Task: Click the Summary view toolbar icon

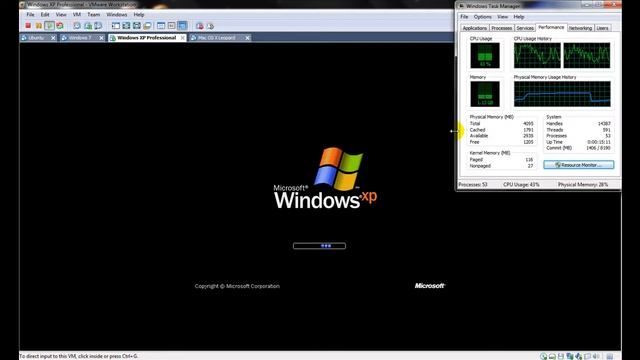Action: click(161, 26)
